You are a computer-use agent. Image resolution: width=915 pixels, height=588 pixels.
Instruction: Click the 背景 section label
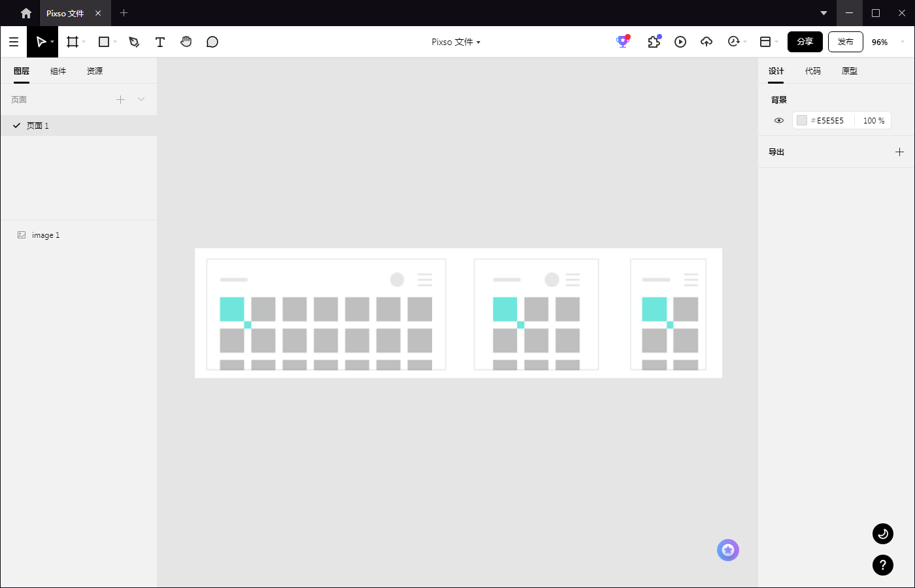(779, 99)
